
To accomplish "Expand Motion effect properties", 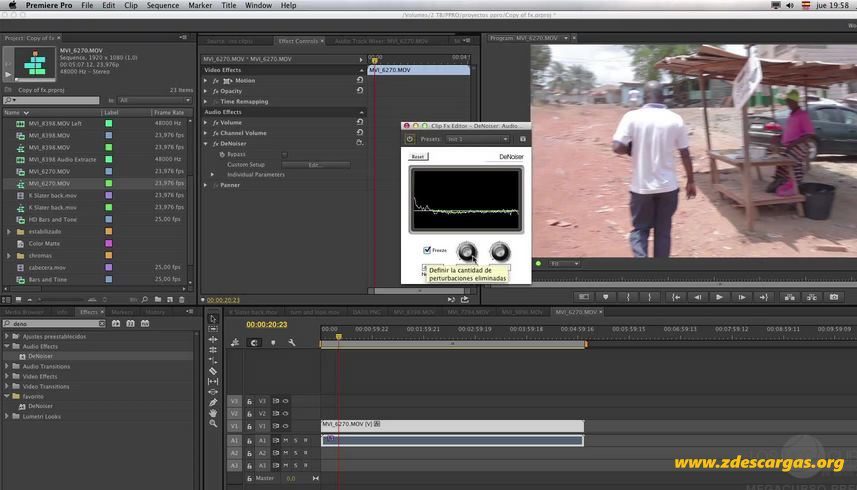I will point(206,80).
